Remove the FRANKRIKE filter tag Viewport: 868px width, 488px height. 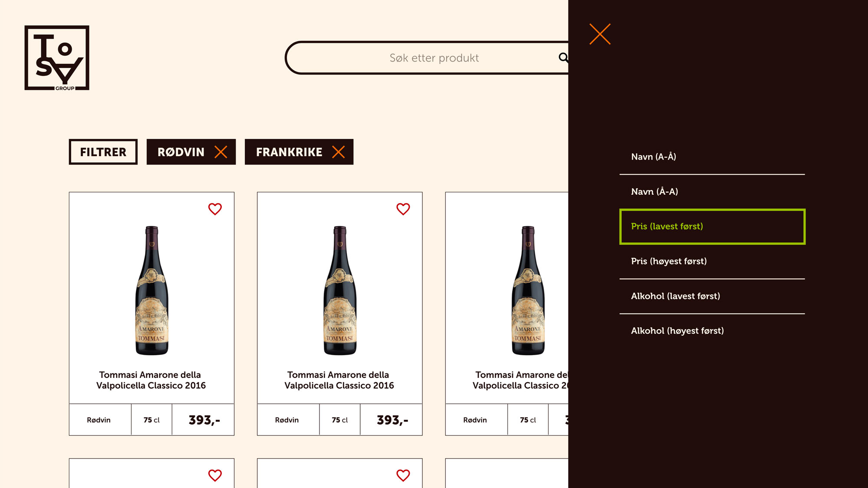(x=339, y=152)
